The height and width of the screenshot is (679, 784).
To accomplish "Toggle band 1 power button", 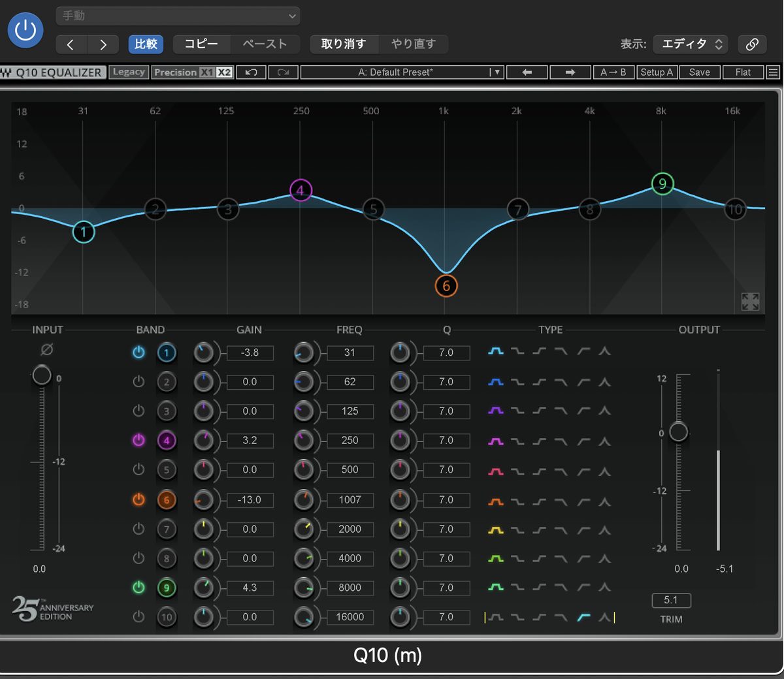I will tap(139, 353).
